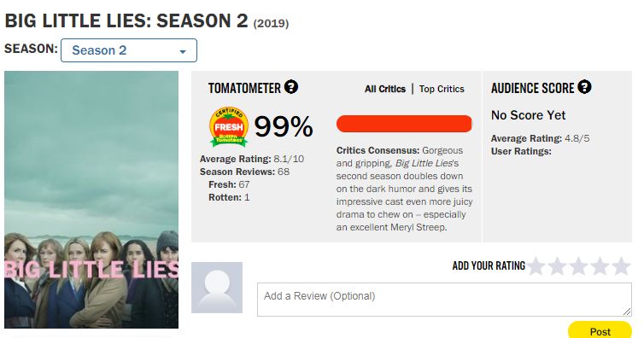Select the second rating star

click(x=558, y=266)
